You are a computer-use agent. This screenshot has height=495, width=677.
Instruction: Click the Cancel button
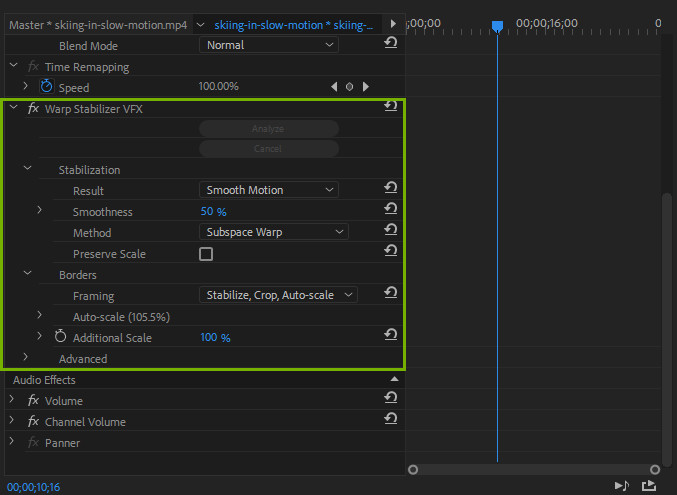(269, 149)
